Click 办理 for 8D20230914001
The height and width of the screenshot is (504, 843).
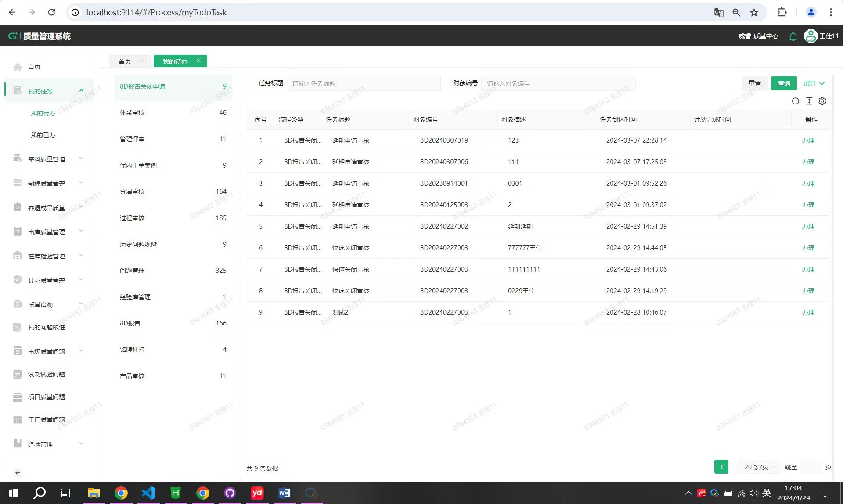click(808, 183)
